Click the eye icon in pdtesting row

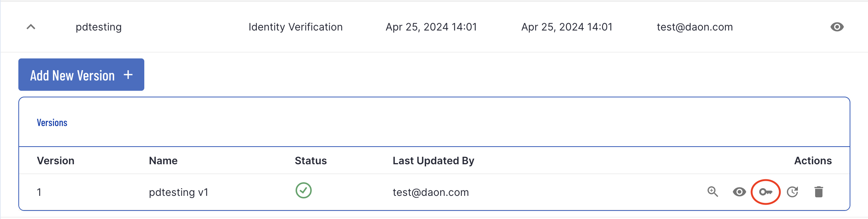click(837, 27)
